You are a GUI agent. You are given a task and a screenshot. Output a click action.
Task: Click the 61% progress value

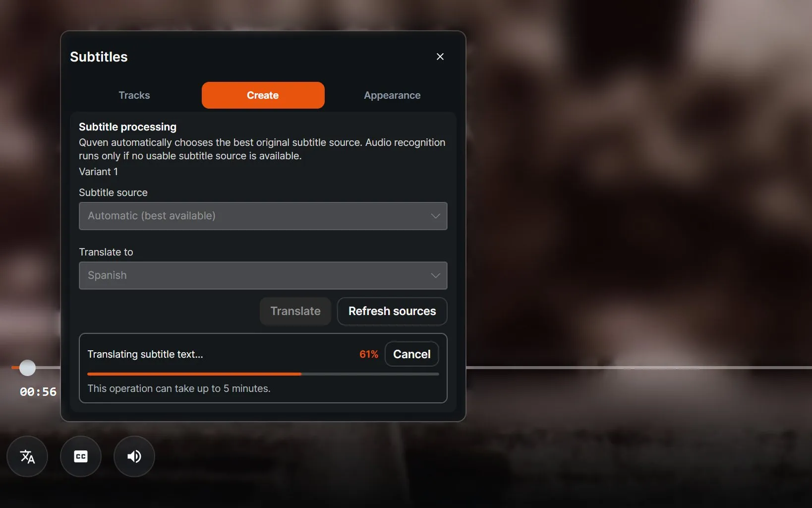pyautogui.click(x=369, y=354)
